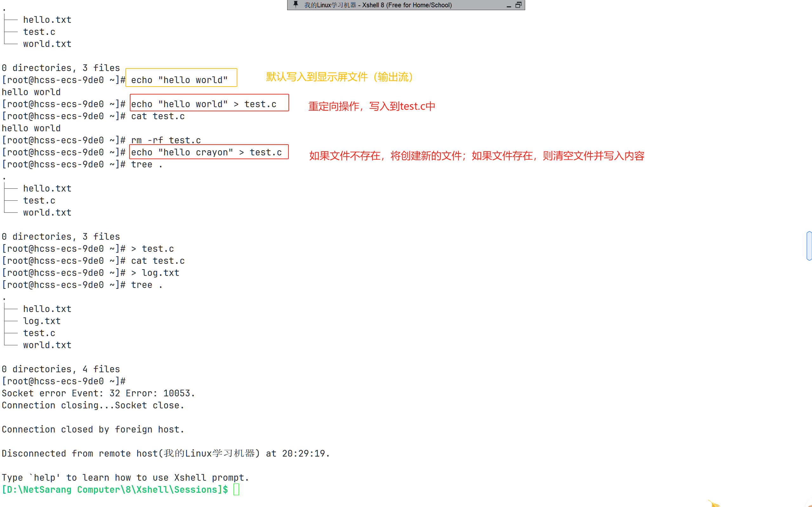Click the "Type `help' to learn" hint line
Viewport: 812px width, 507px height.
pos(125,478)
